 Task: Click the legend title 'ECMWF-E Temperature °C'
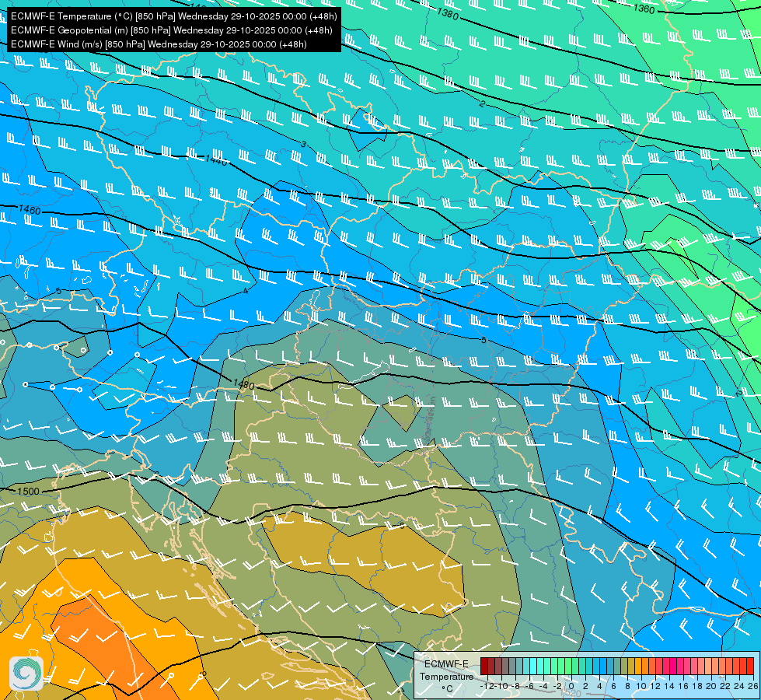[446, 676]
